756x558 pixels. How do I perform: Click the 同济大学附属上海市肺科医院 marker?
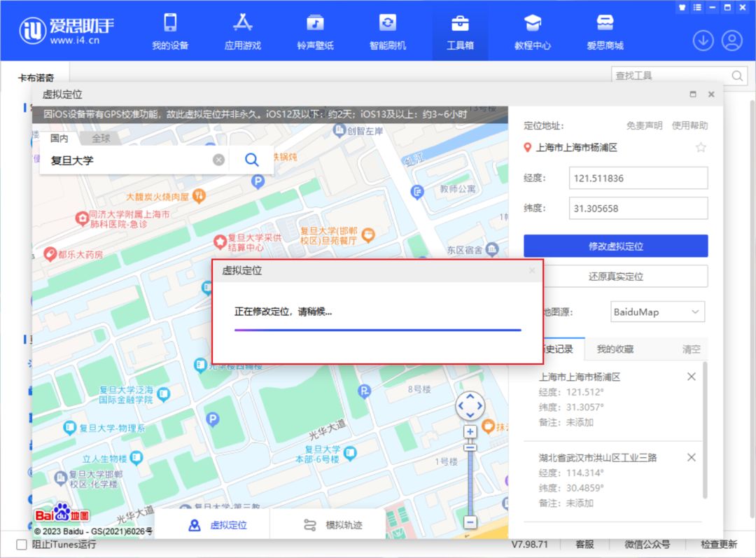82,218
